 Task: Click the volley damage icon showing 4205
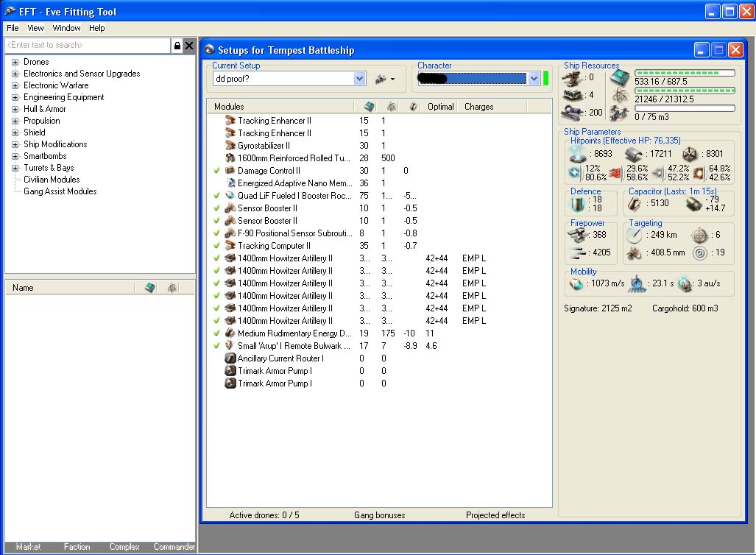point(578,252)
